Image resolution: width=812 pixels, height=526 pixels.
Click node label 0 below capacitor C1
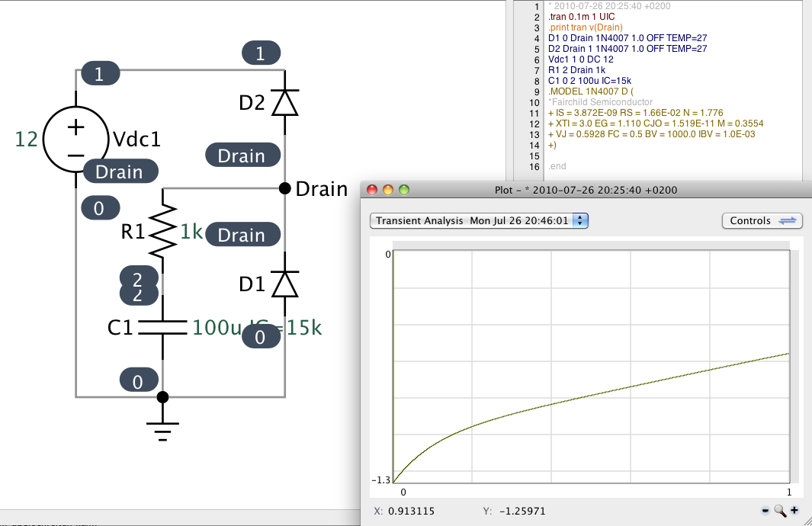pyautogui.click(x=139, y=380)
